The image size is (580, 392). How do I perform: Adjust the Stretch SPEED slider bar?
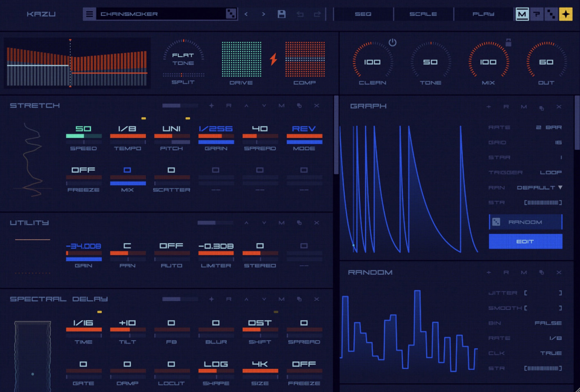pos(84,136)
